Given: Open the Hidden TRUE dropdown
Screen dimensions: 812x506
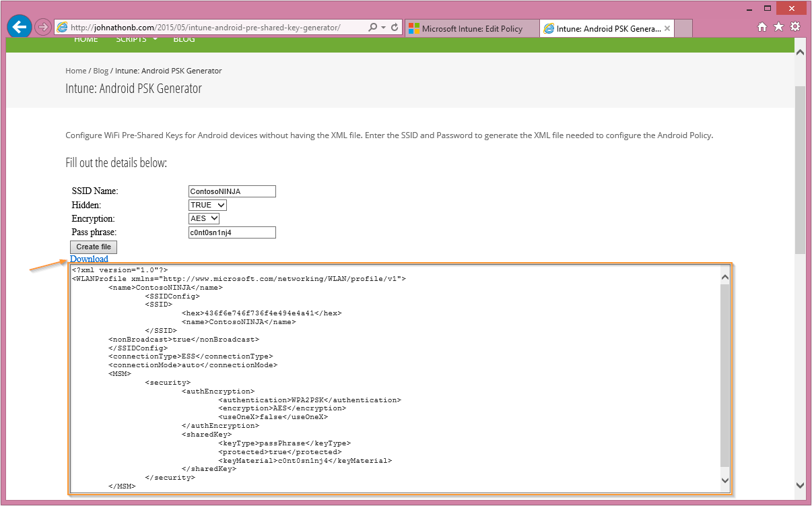Looking at the screenshot, I should [x=208, y=205].
